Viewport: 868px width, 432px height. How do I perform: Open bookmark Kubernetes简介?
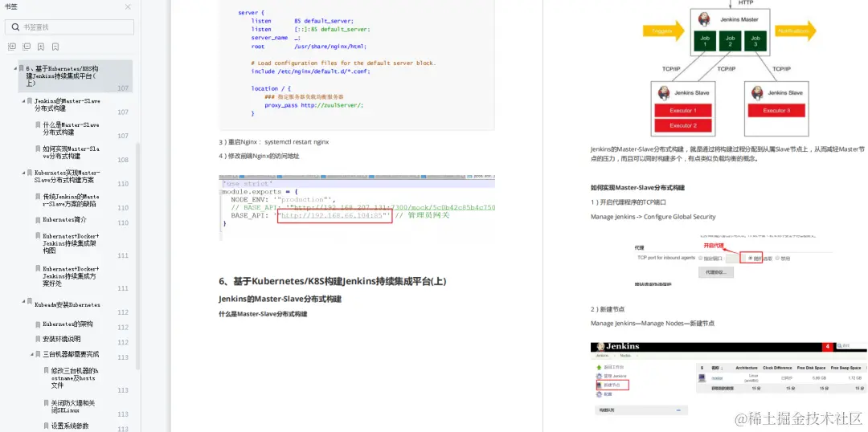point(65,219)
